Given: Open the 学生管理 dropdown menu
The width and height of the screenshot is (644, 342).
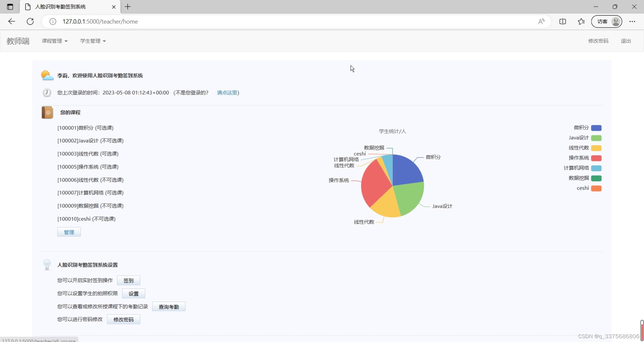Looking at the screenshot, I should click(x=93, y=41).
